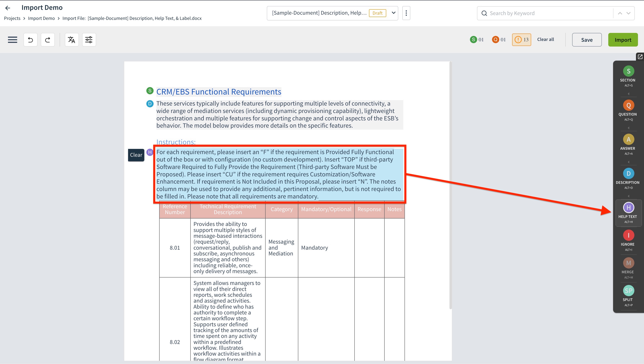Open the three-dot options menu
Viewport: 644px width, 364px height.
(x=406, y=13)
